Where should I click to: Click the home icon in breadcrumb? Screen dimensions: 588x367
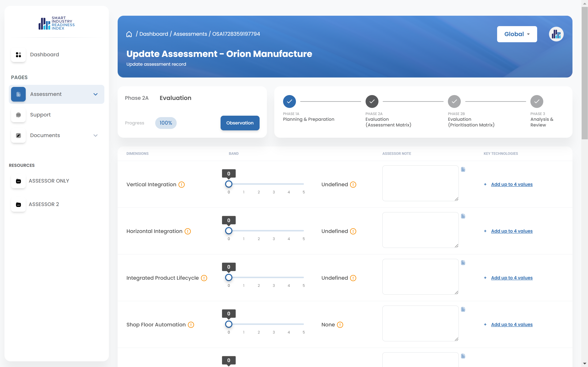pos(129,34)
